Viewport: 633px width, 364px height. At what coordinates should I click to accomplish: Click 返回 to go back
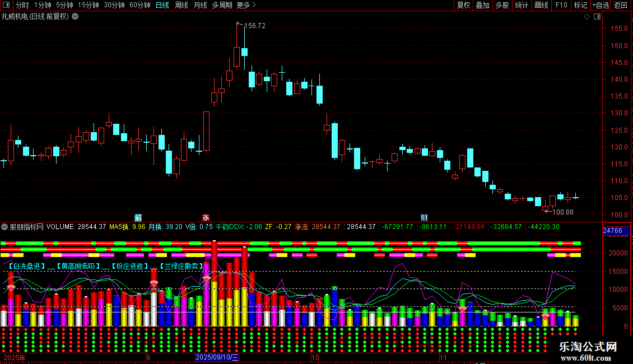point(621,5)
